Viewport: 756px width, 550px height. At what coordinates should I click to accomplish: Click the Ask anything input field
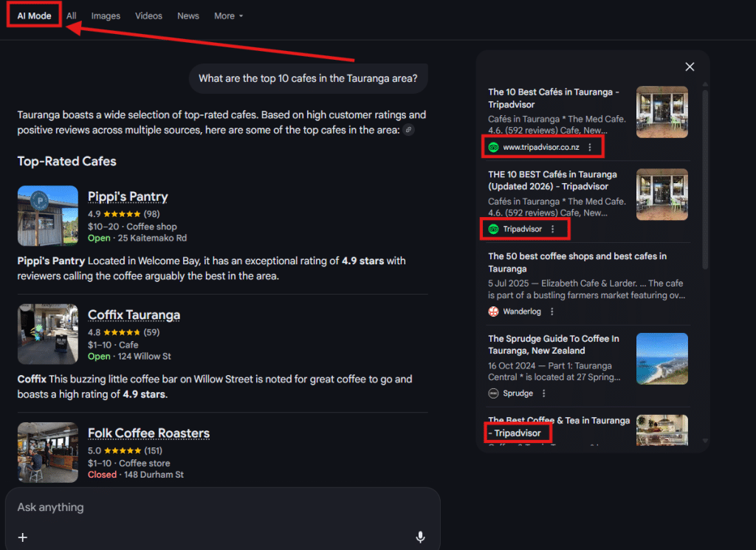pos(223,507)
